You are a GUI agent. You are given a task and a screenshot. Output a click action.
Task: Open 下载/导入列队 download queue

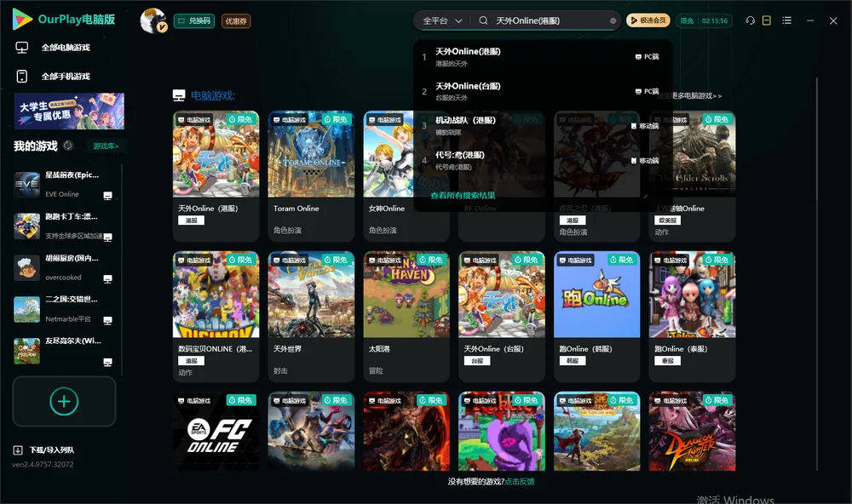(44, 450)
